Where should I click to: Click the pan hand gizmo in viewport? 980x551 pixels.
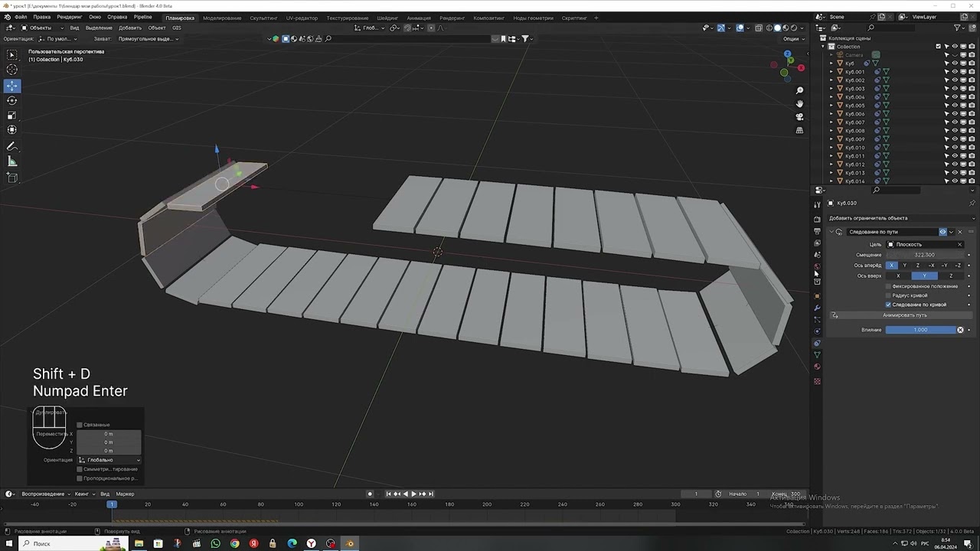pyautogui.click(x=799, y=103)
